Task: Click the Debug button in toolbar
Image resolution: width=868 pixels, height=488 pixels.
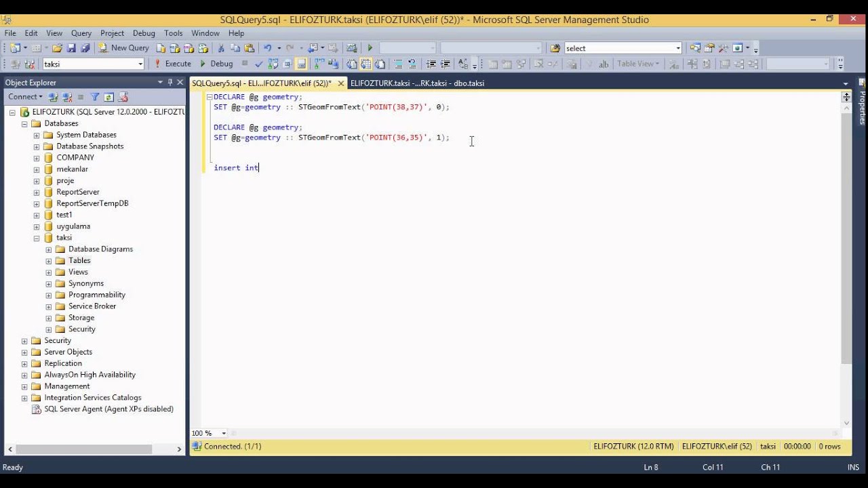Action: [216, 64]
